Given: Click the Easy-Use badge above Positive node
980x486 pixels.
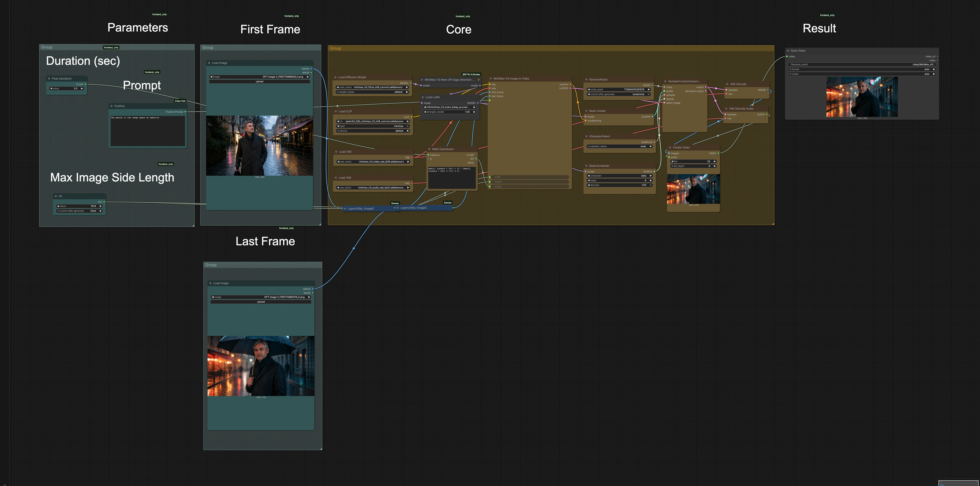Looking at the screenshot, I should coord(180,101).
